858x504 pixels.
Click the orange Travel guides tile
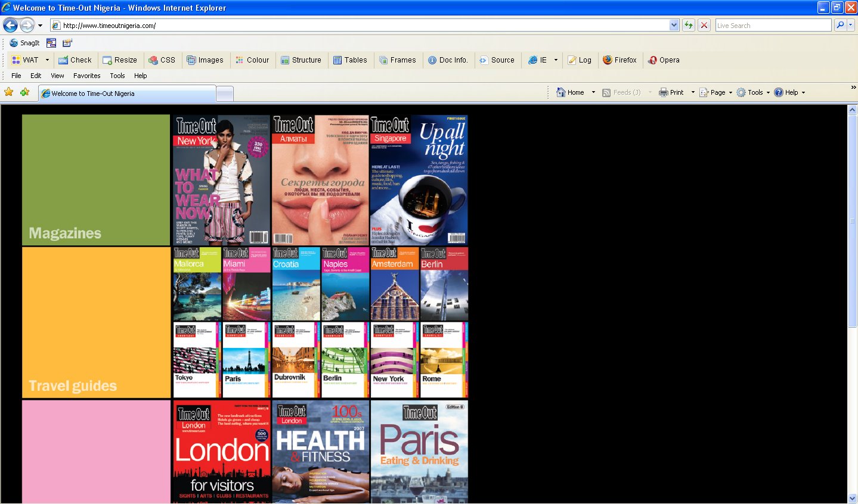click(96, 322)
